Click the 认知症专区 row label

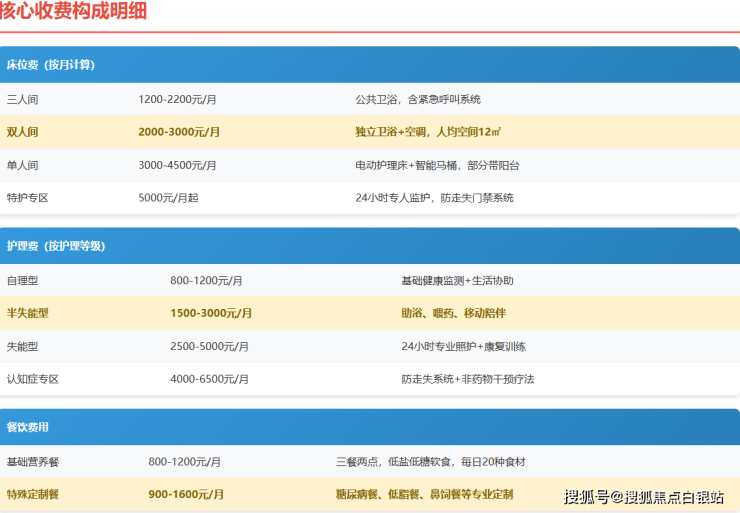tap(33, 379)
